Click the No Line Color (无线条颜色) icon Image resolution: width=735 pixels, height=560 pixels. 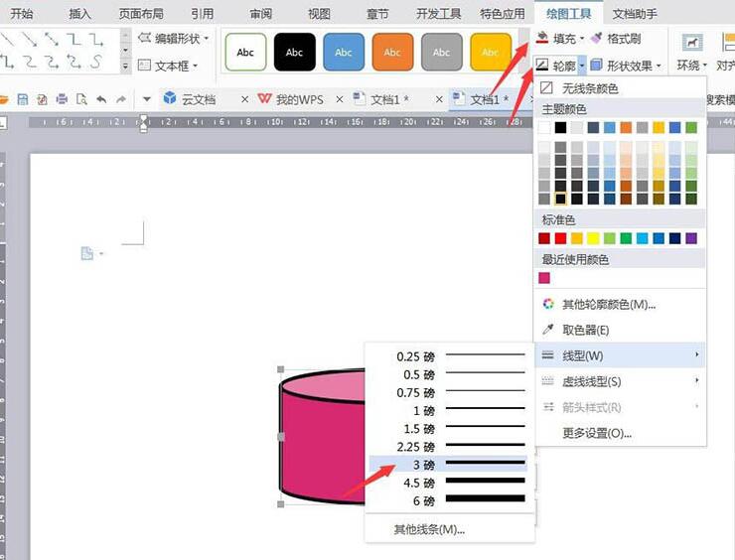tap(546, 87)
